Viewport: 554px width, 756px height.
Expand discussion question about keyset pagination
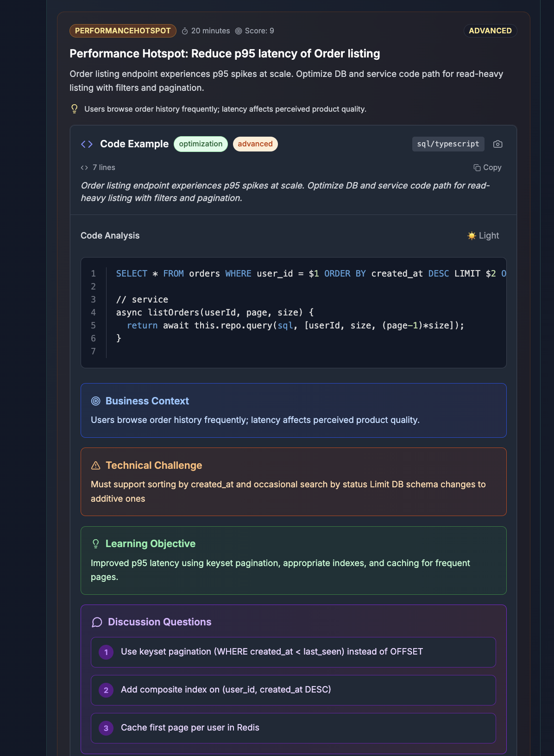(293, 652)
